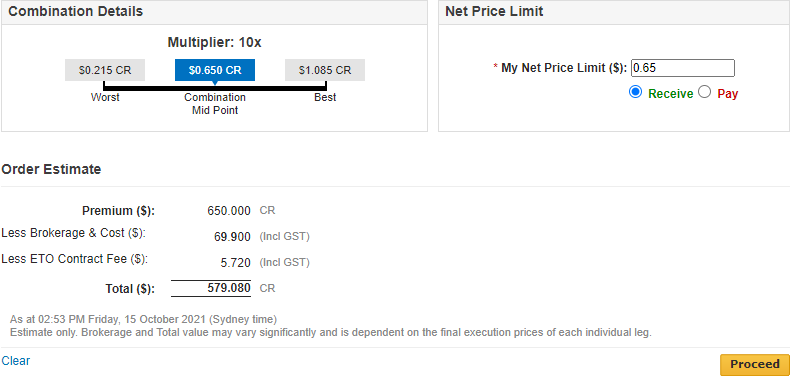Click the Combination Mid Point label

coord(215,103)
